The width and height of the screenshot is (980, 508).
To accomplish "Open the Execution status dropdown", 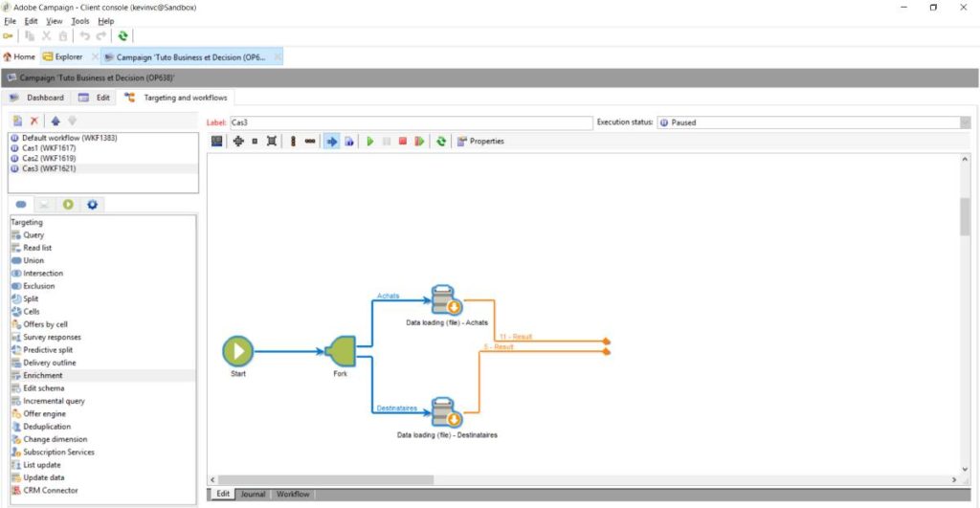I will click(x=965, y=122).
